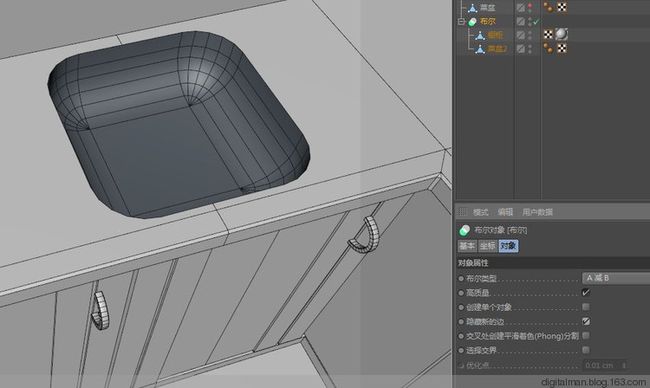
Task: Click checkerboard UVW tag of second child under 布尔
Action: pos(562,48)
